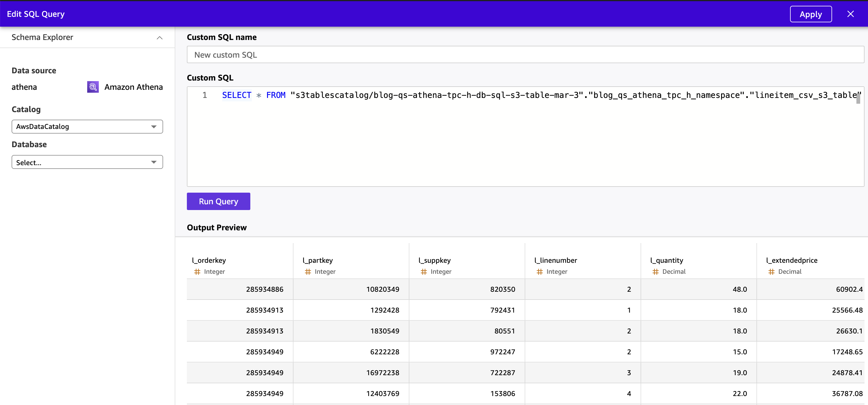Click the first row l_orderkey value 285934886

[265, 289]
